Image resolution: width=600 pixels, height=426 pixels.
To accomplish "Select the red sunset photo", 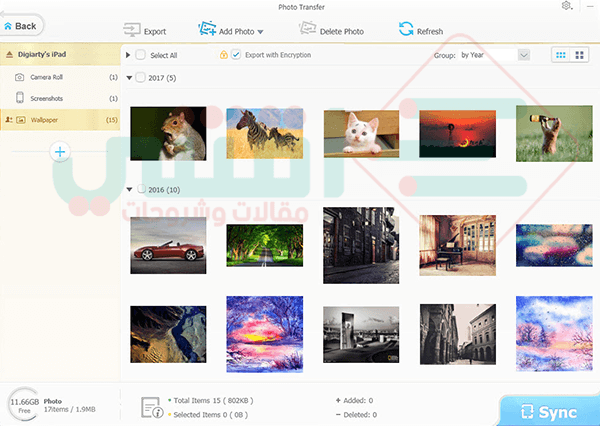I will click(x=458, y=134).
